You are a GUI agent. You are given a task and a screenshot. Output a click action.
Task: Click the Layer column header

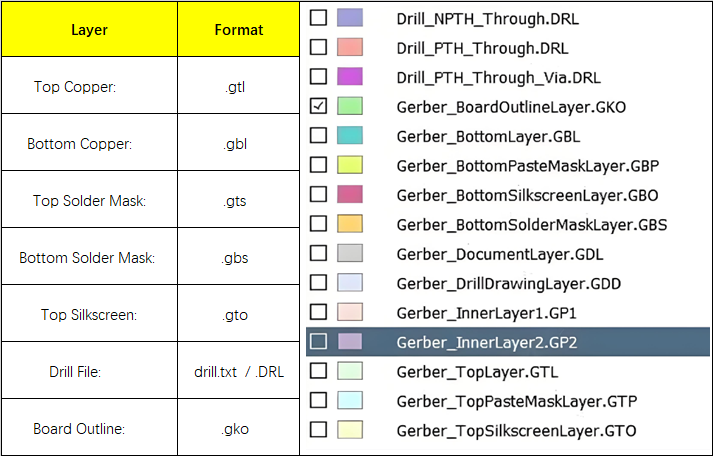(89, 29)
